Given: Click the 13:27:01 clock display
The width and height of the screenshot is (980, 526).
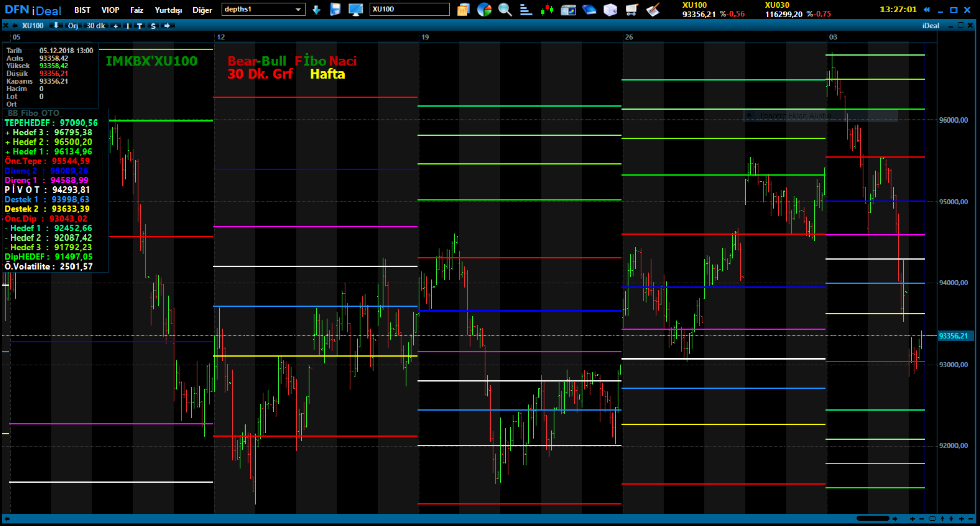Looking at the screenshot, I should coord(898,9).
